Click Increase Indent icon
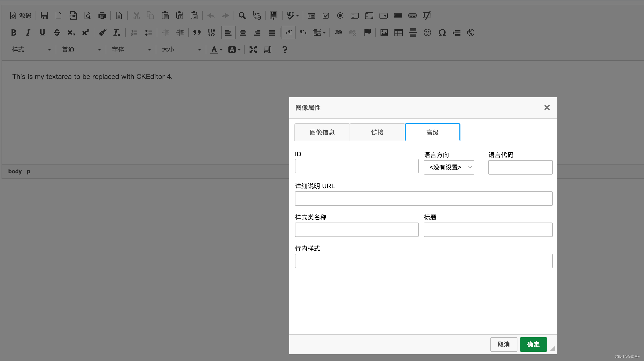This screenshot has height=361, width=644. pyautogui.click(x=180, y=32)
